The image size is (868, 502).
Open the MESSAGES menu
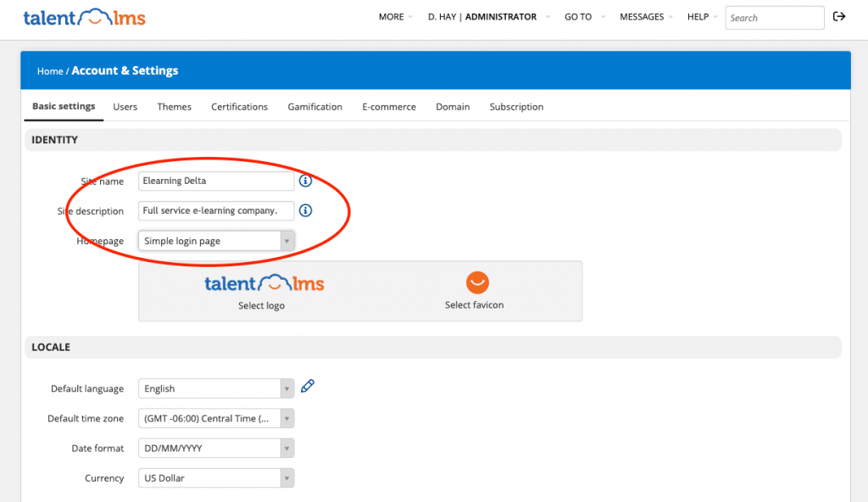(642, 16)
